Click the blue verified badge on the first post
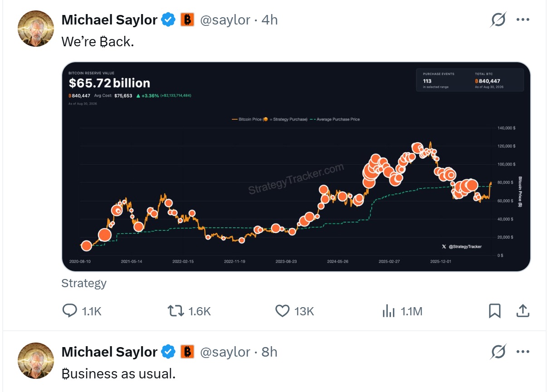 [169, 20]
